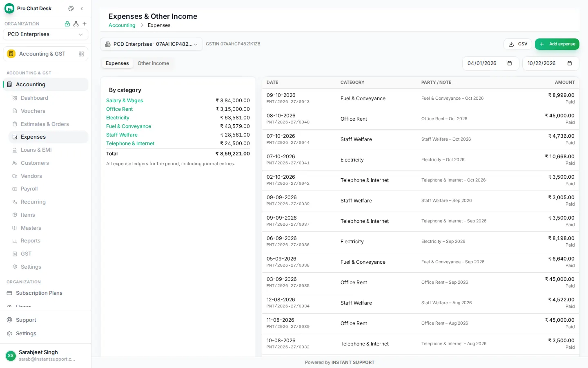Screen dimensions: 588x368
Task: Open Loans & EMI page
Action: coord(48,150)
